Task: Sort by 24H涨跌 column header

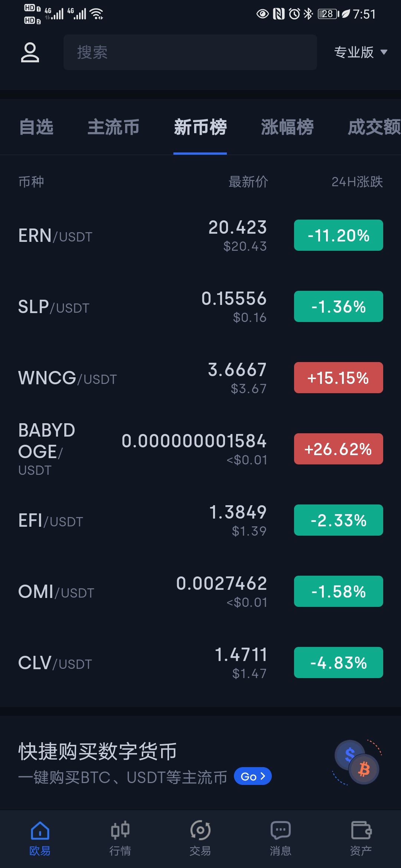Action: coord(357,182)
